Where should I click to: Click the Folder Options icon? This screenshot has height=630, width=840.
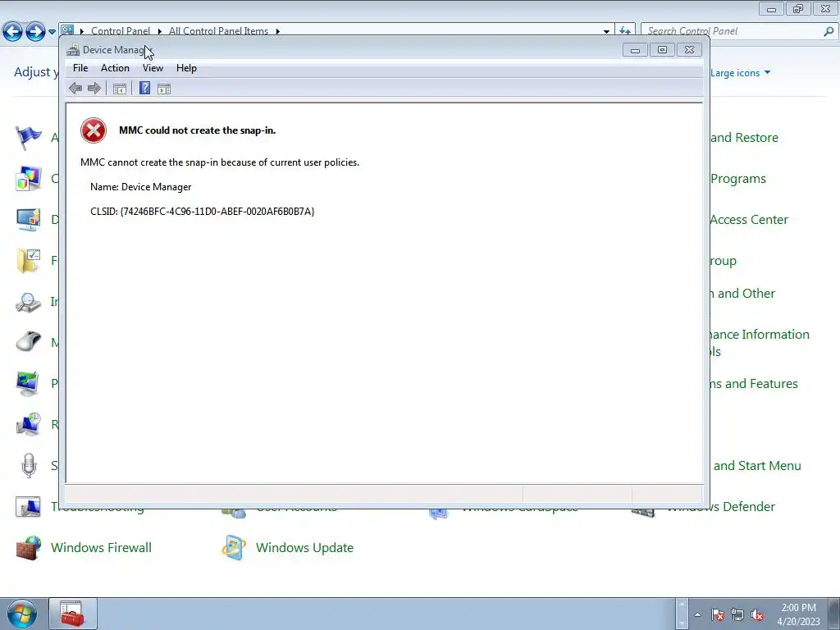coord(29,261)
